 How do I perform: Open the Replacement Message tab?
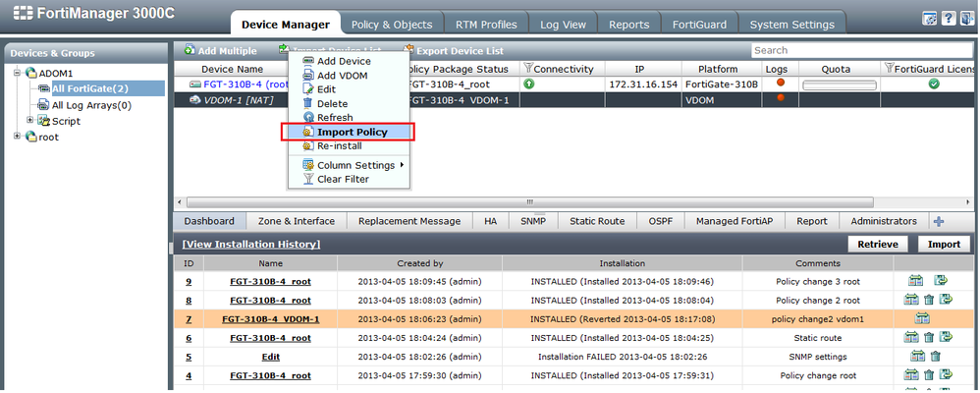click(x=409, y=221)
